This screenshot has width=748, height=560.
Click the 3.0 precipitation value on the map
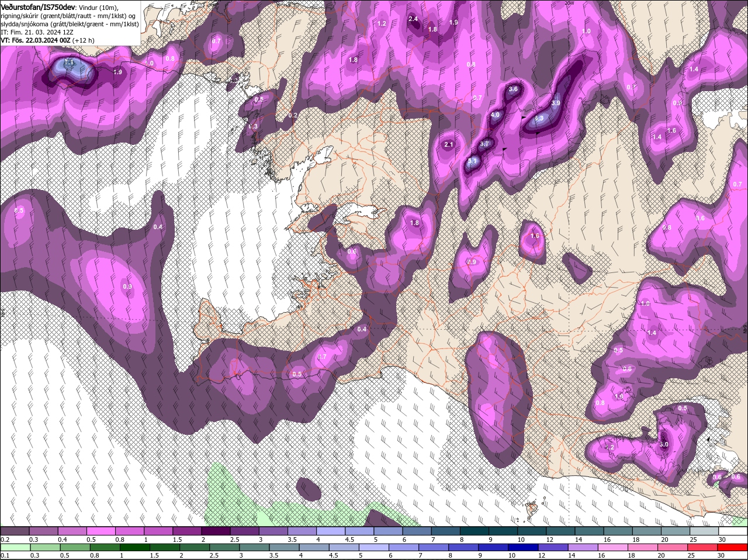coord(664,444)
